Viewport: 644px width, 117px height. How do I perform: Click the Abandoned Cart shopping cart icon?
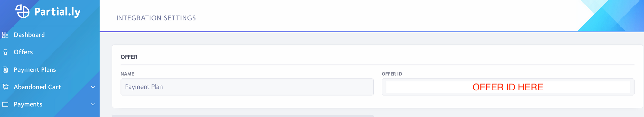click(x=5, y=87)
